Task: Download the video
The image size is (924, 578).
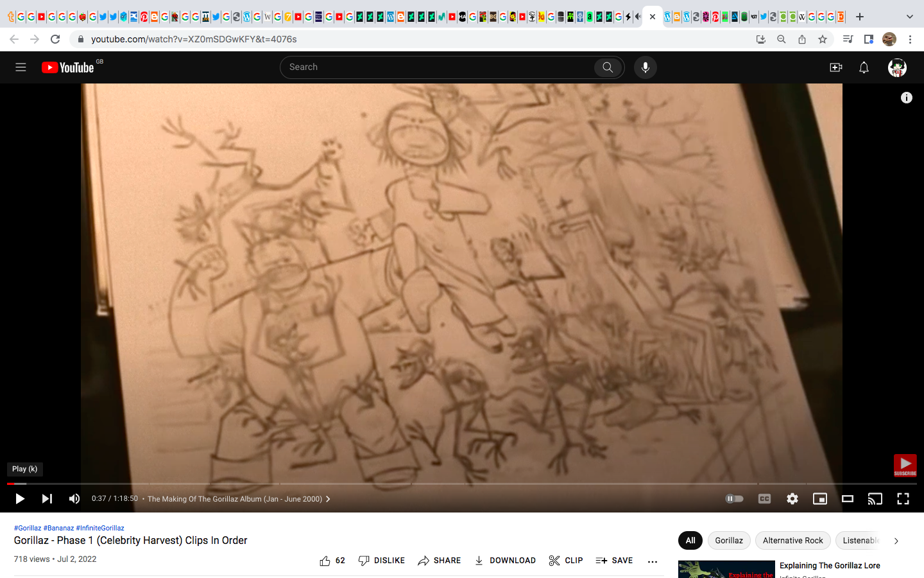Action: pos(505,561)
